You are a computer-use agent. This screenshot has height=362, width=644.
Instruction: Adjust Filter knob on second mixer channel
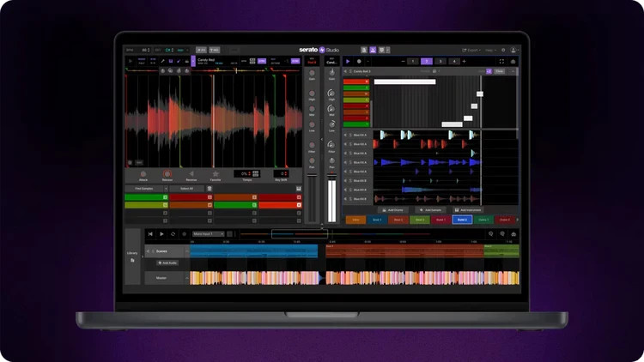(331, 145)
